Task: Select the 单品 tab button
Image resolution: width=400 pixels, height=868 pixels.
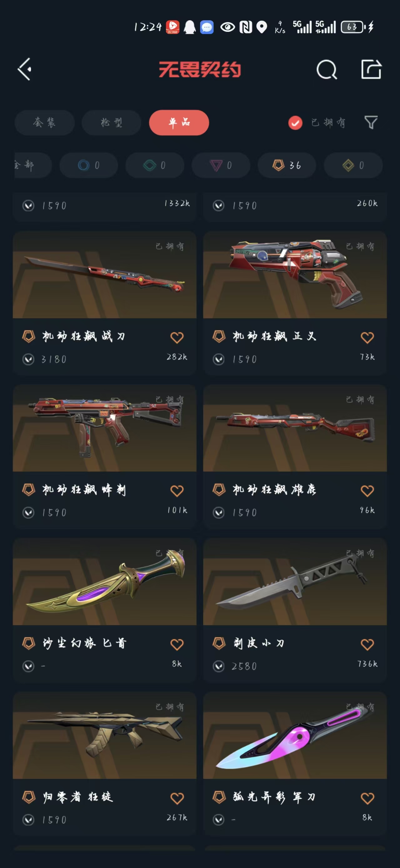Action: pyautogui.click(x=179, y=123)
